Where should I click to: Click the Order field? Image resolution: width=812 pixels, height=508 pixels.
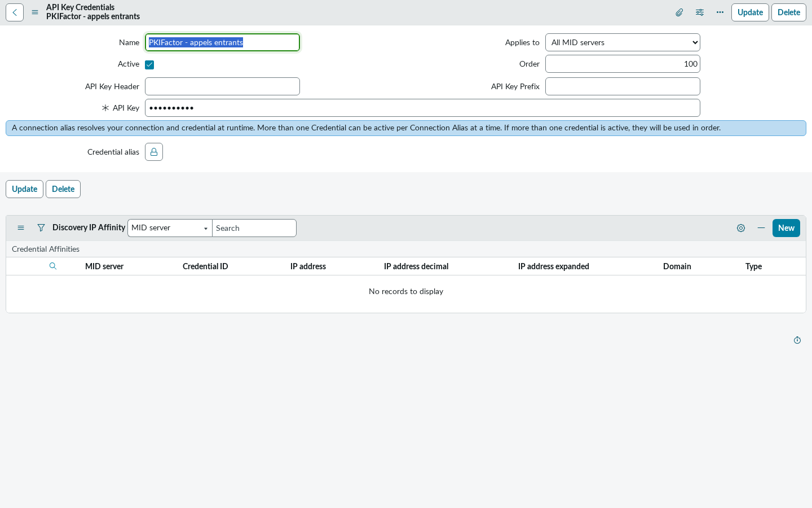point(623,64)
